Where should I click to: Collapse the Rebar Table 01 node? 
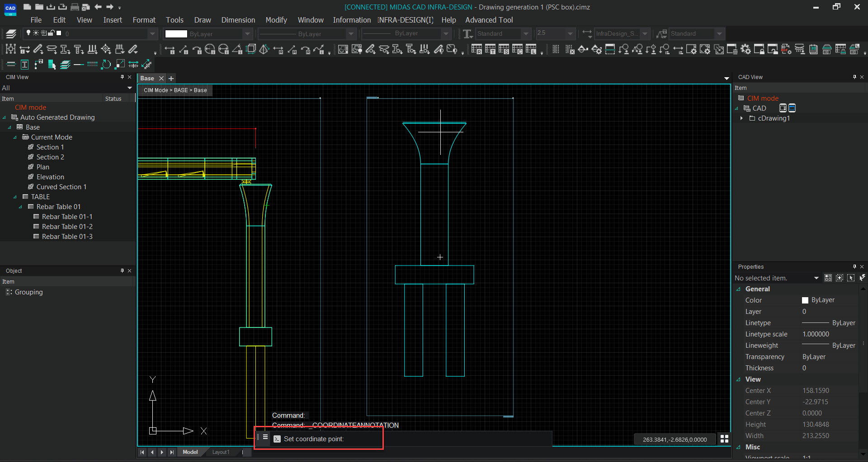pyautogui.click(x=21, y=207)
